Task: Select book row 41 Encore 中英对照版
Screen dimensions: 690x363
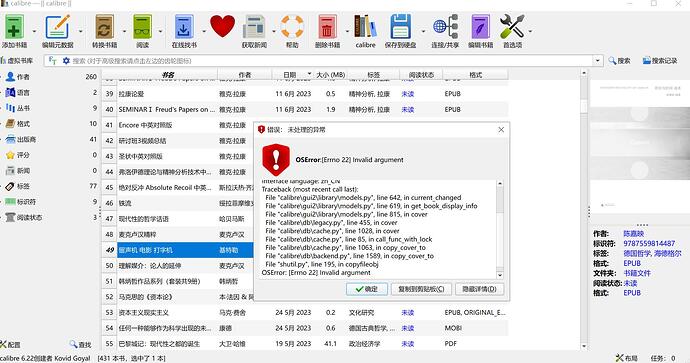Action: point(178,125)
